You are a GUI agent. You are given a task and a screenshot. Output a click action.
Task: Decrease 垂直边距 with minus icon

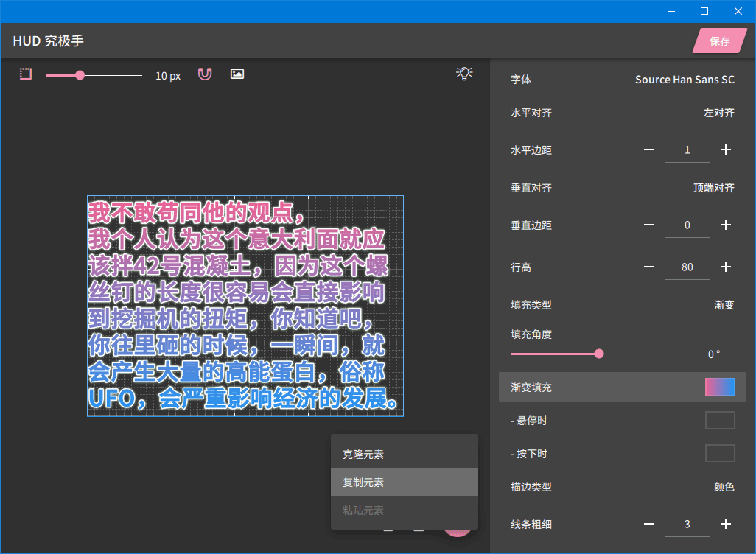coord(649,225)
